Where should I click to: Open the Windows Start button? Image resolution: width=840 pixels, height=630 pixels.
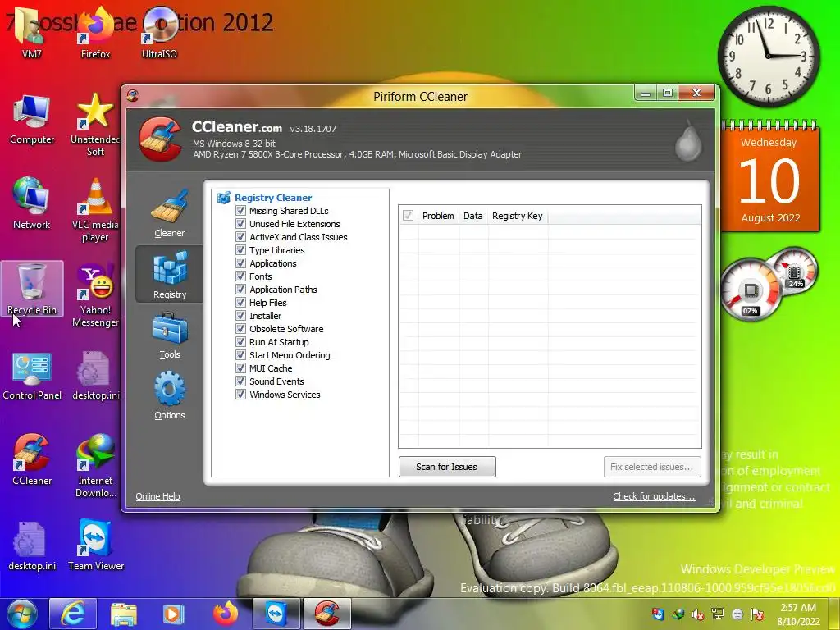pos(22,614)
